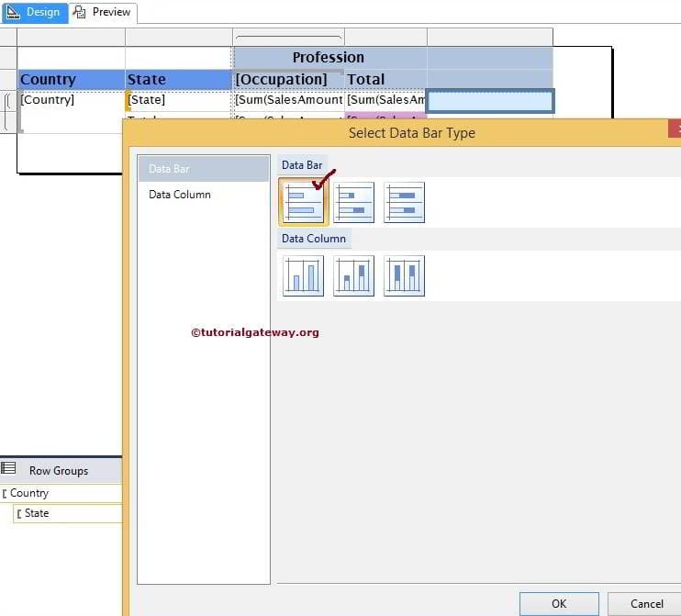Select Data Bar in the category list

(x=204, y=169)
